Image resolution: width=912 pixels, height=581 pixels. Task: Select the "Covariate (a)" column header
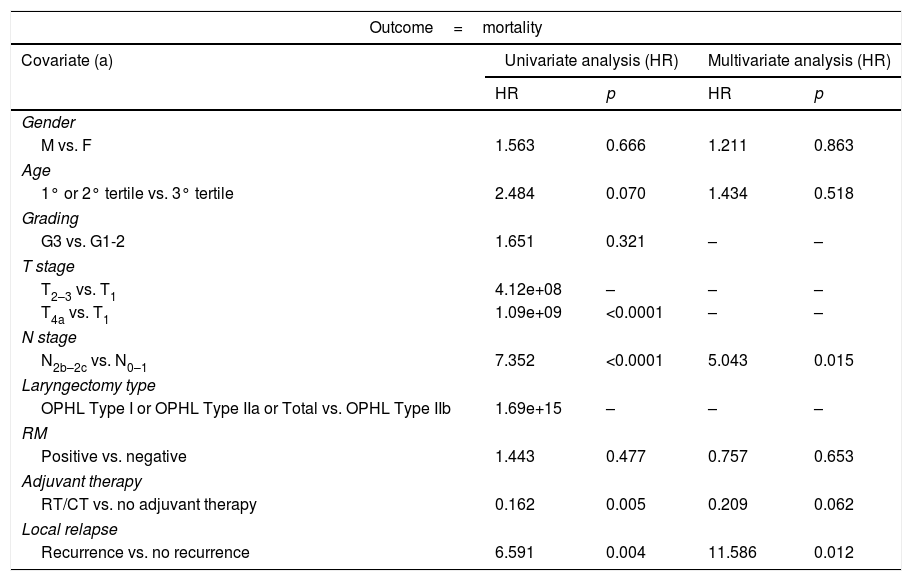(x=67, y=60)
